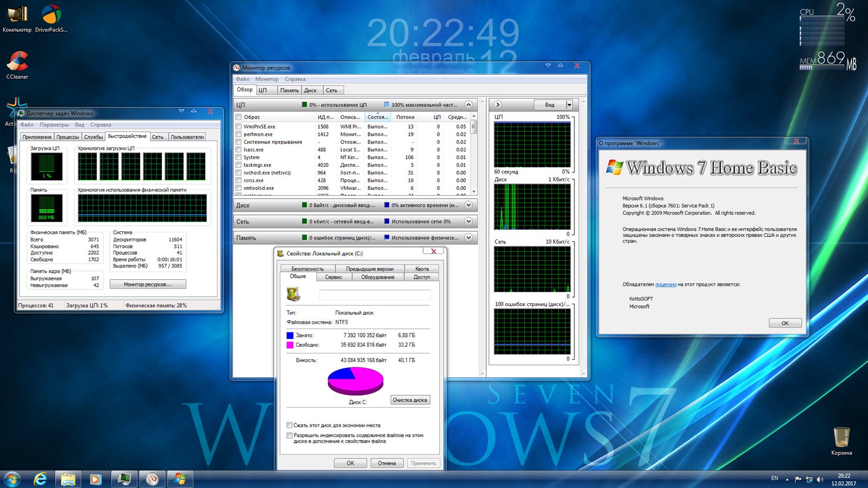Click the Windows flag logo in About dialog

coord(615,167)
